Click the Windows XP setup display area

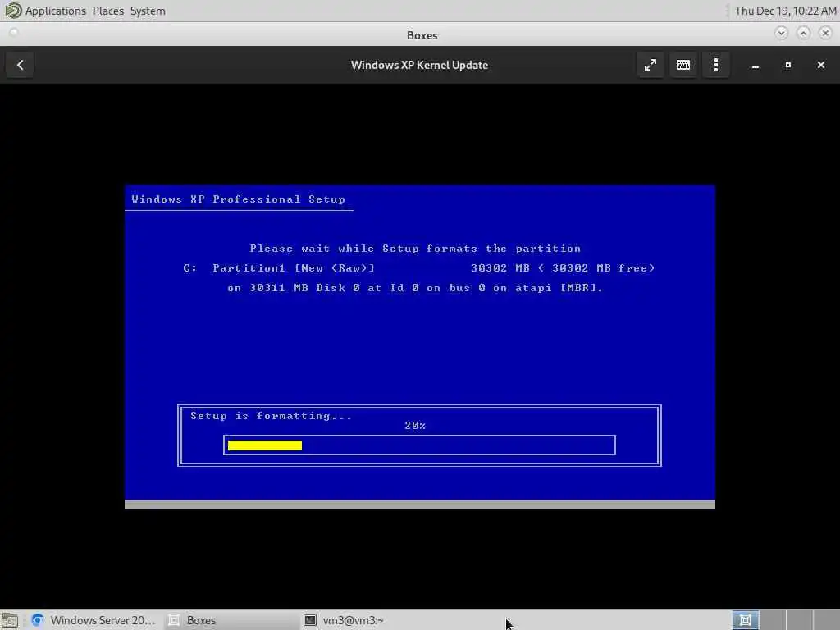pyautogui.click(x=419, y=347)
